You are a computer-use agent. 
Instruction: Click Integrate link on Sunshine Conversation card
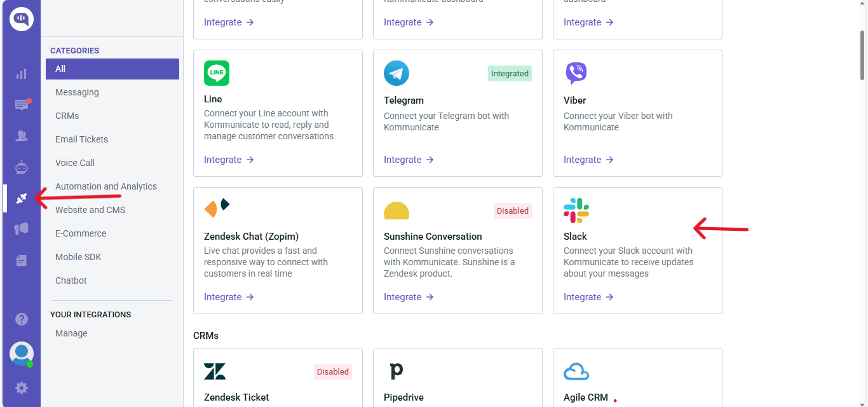click(x=409, y=297)
